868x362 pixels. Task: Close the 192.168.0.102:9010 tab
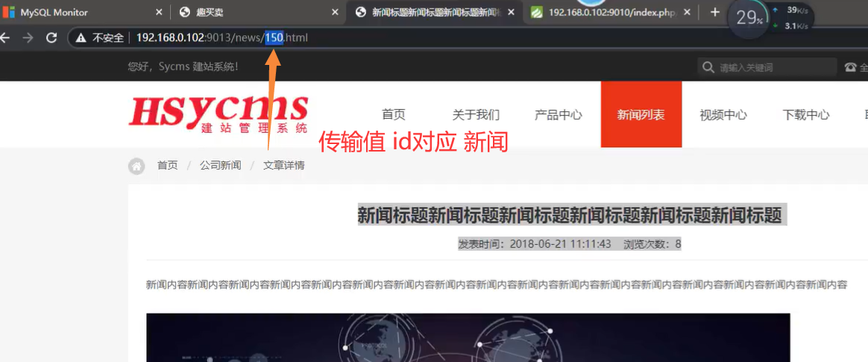688,12
